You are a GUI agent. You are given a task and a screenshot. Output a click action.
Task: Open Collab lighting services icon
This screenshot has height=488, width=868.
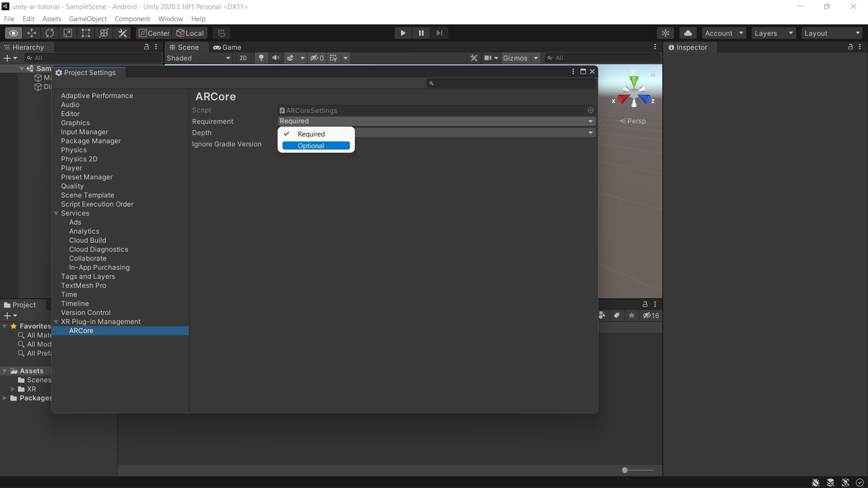[x=665, y=33]
